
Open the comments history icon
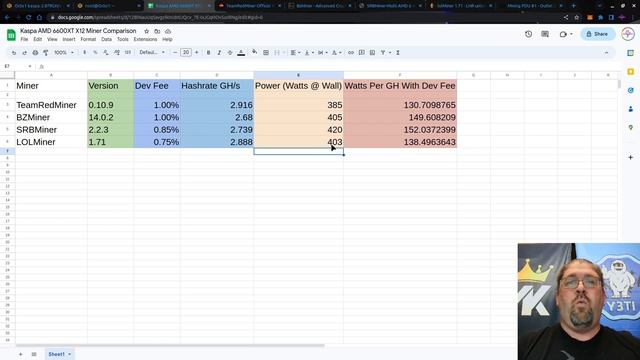point(545,34)
